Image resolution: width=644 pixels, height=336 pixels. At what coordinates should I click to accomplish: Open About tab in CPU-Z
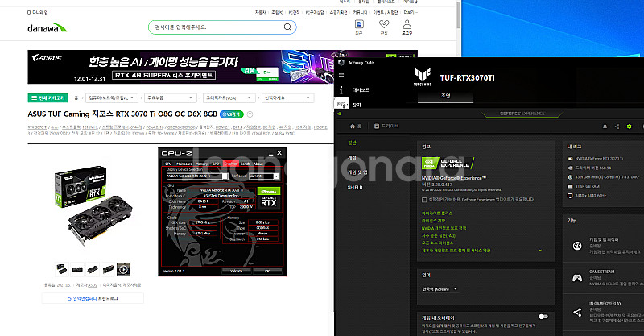258,164
